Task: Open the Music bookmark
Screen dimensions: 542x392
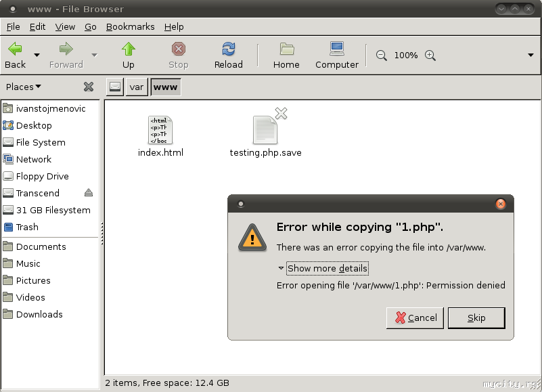Action: [x=50, y=263]
